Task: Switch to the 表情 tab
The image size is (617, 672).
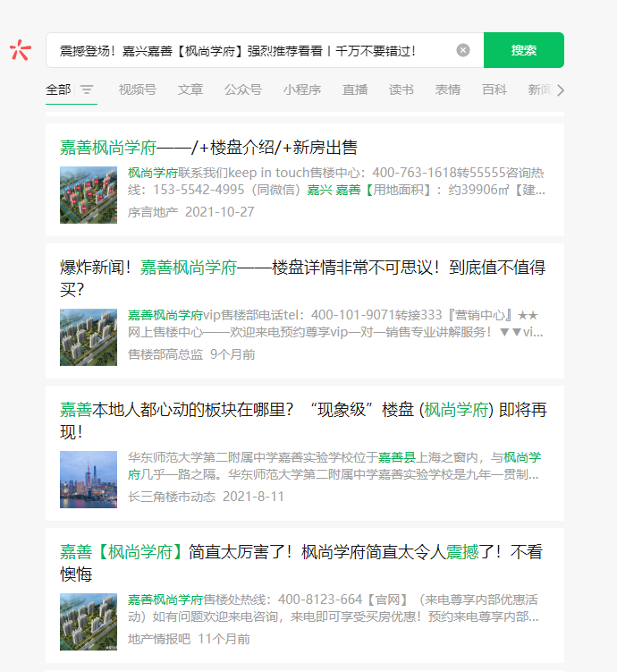Action: [447, 89]
